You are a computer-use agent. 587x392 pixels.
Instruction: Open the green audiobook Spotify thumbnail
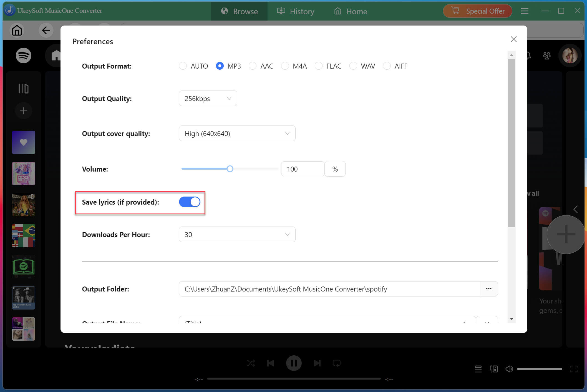click(24, 267)
